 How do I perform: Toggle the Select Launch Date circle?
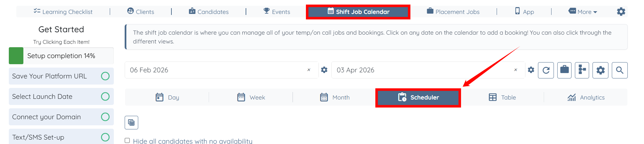[105, 96]
